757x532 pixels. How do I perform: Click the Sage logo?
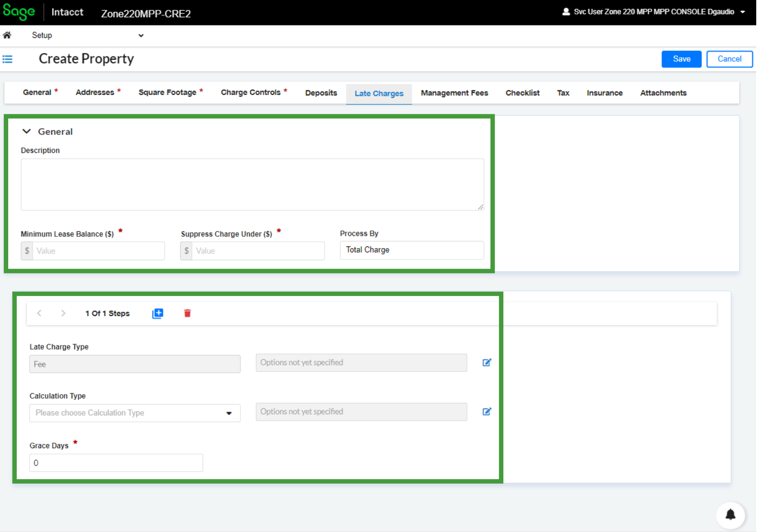[x=19, y=12]
